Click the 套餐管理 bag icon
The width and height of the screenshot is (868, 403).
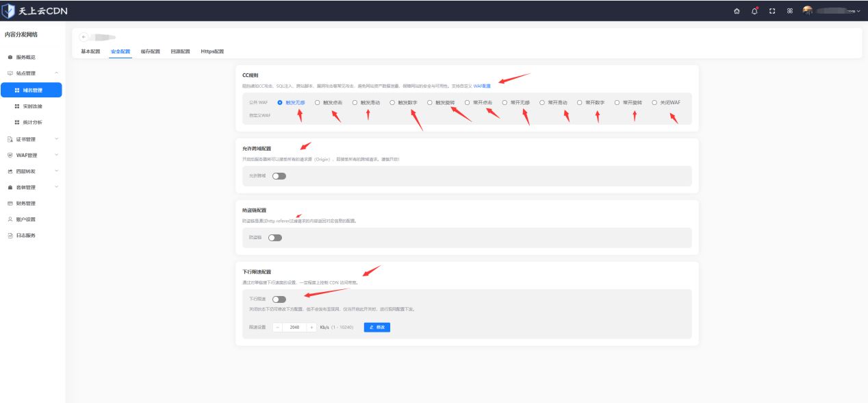pos(10,187)
